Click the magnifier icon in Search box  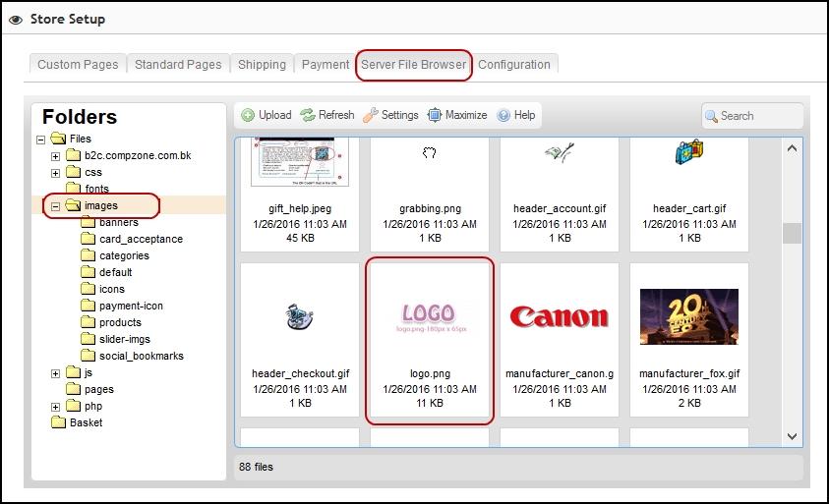coord(712,116)
